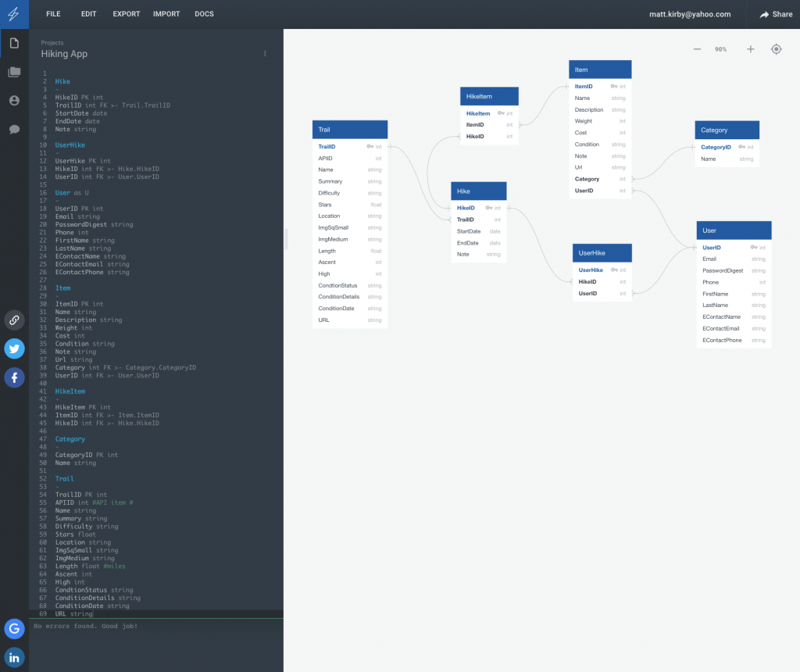
Task: Open the new document icon in sidebar
Action: [x=14, y=44]
